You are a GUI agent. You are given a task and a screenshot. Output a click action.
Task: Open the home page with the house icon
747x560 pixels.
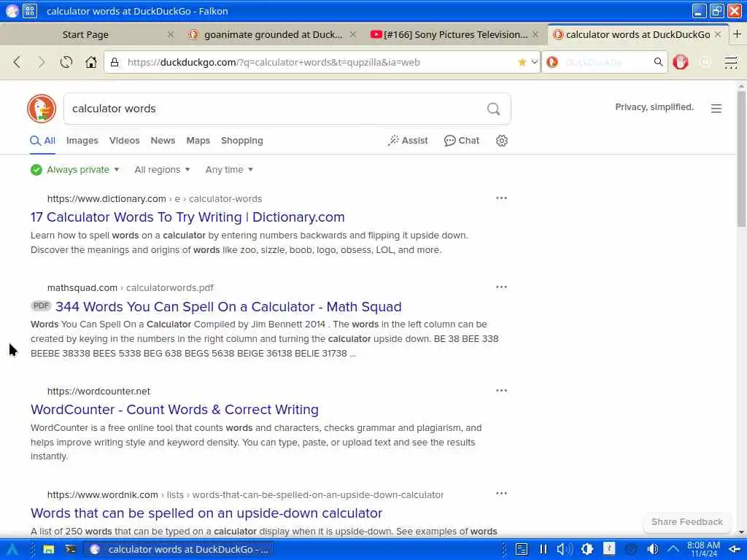[91, 63]
